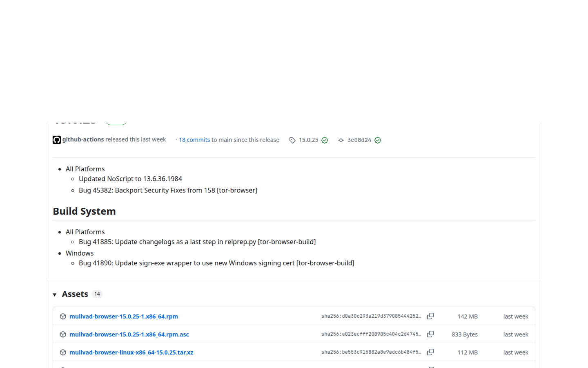Screen dimensions: 588x368
Task: Click the 833 Bytes file size
Action: (465, 334)
